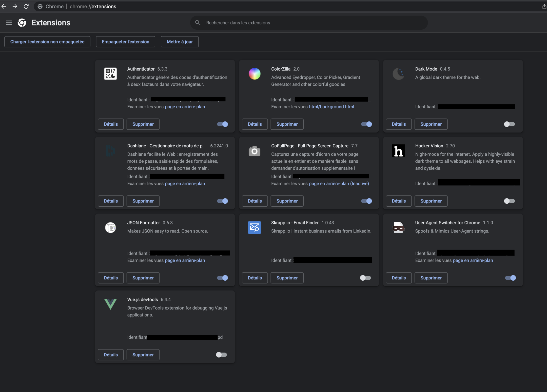
Task: Click Supprimer for User-Agent Switcher
Action: click(x=431, y=278)
